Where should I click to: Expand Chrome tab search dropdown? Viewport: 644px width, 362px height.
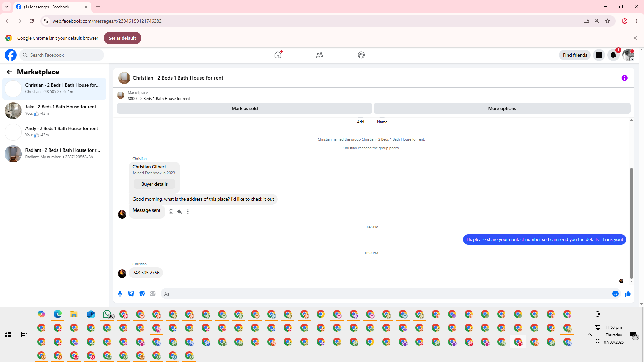tap(7, 7)
